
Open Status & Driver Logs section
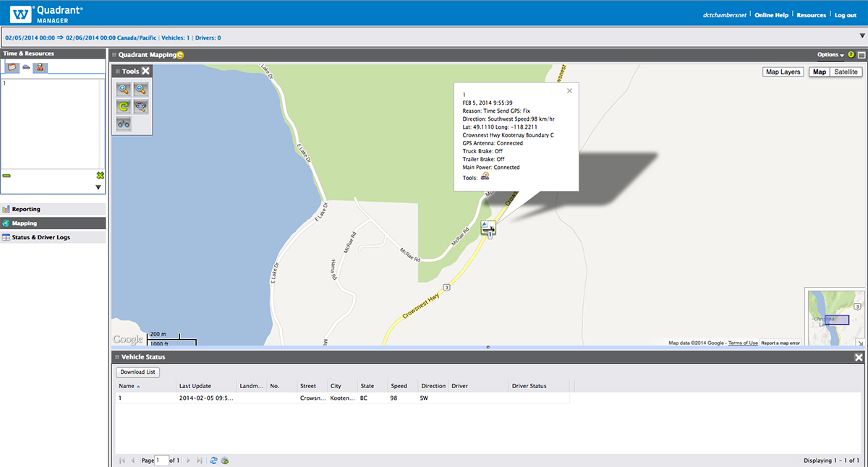[x=41, y=237]
